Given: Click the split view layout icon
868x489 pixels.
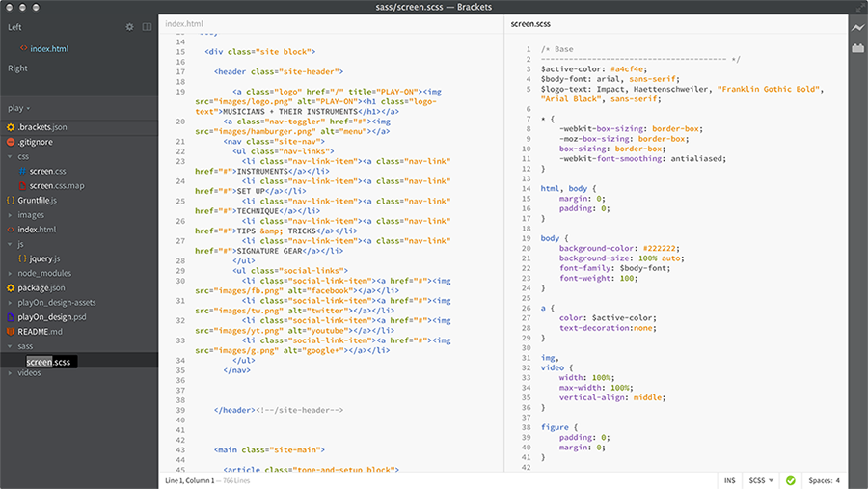Looking at the screenshot, I should pyautogui.click(x=147, y=27).
